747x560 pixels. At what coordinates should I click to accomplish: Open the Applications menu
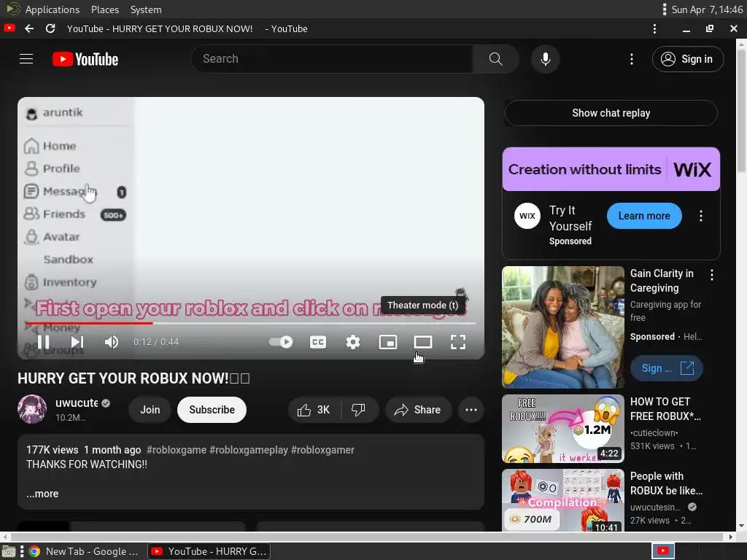pos(53,9)
